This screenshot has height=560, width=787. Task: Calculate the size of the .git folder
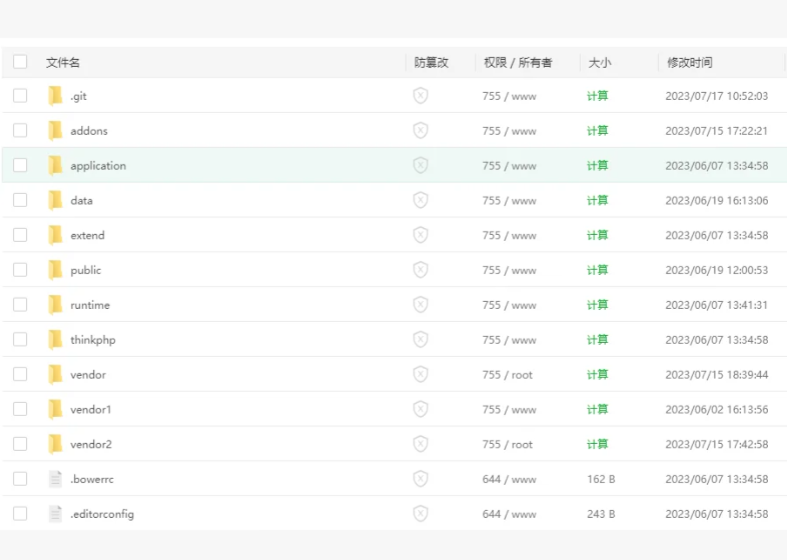[x=597, y=96]
